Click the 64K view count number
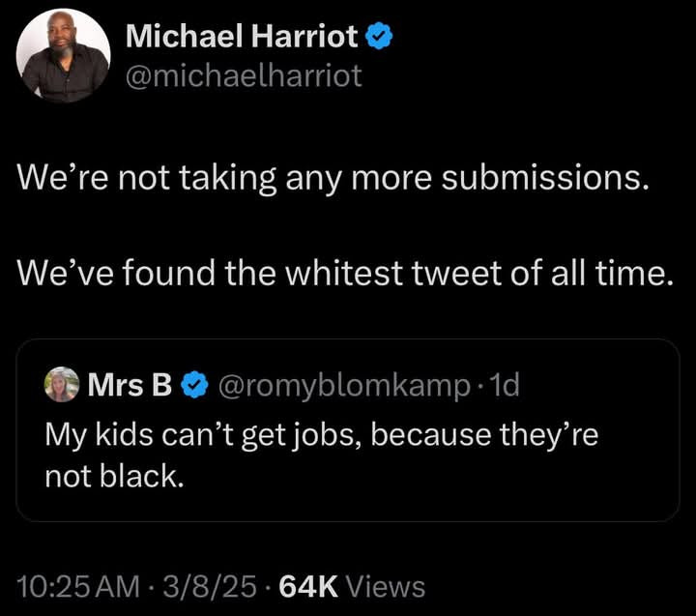The width and height of the screenshot is (696, 616). click(307, 586)
